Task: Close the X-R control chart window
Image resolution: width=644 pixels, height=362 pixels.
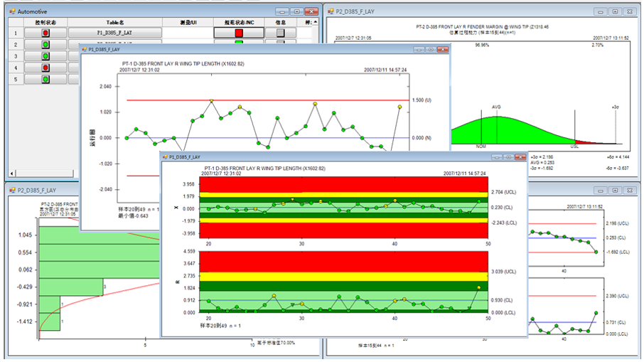Action: 520,157
